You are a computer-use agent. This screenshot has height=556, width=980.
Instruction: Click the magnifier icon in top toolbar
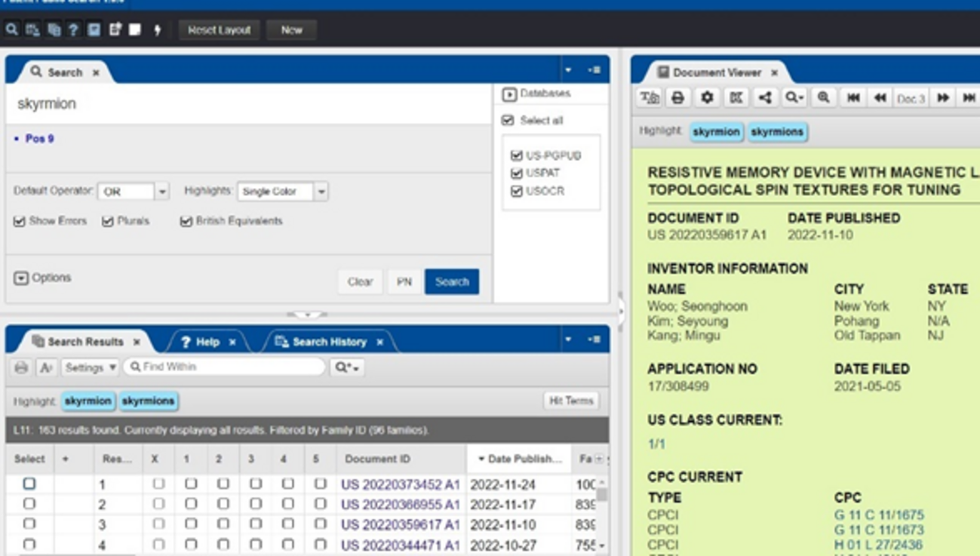[x=12, y=30]
